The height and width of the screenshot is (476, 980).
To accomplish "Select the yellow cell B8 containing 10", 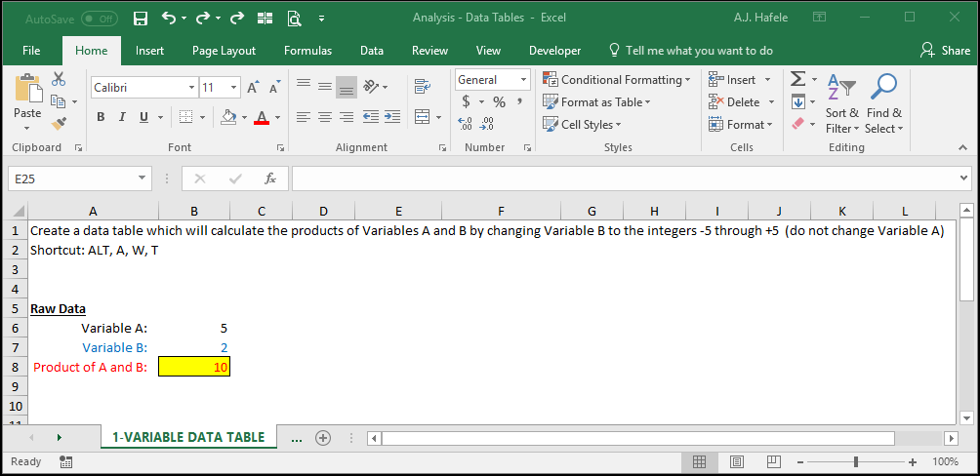I will click(x=194, y=367).
